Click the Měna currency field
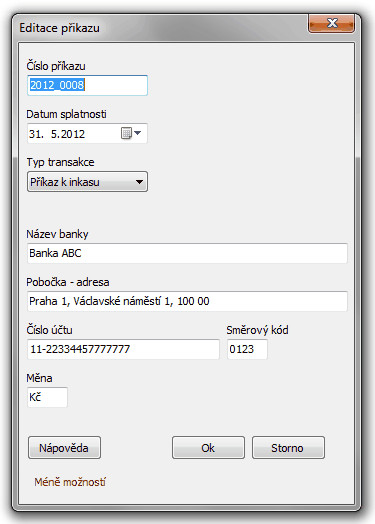375x524 pixels. (47, 397)
